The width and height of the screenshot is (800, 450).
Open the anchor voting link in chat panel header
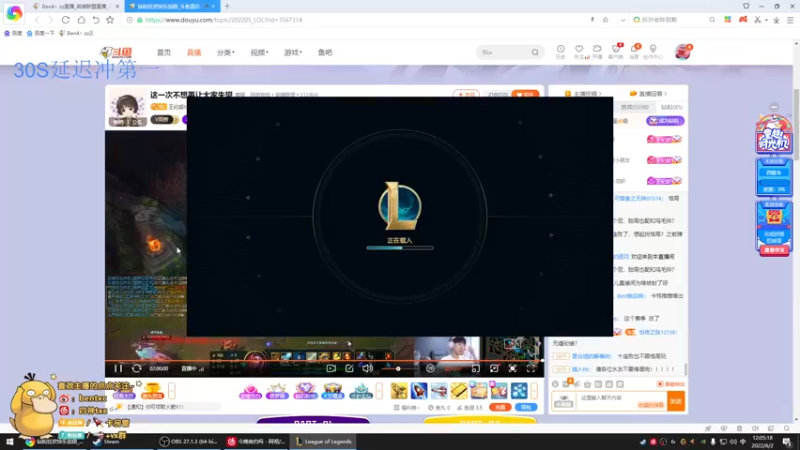click(x=583, y=94)
